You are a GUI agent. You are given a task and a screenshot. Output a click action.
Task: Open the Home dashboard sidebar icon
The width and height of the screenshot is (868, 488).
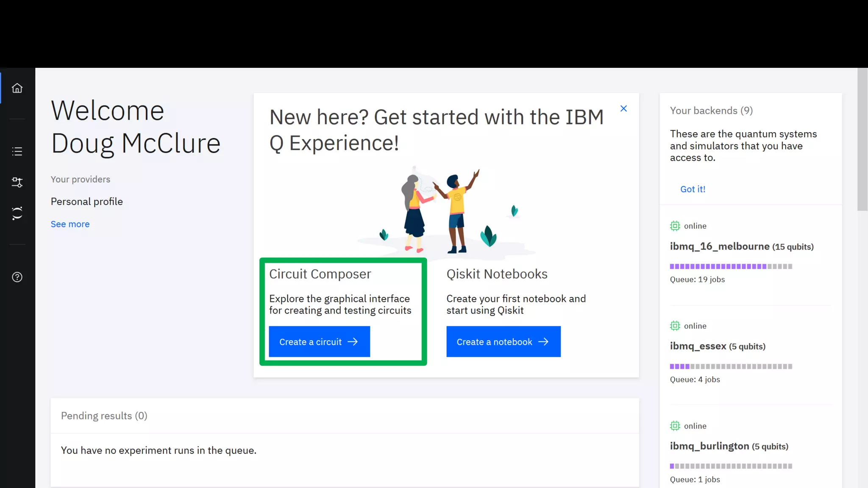[17, 88]
